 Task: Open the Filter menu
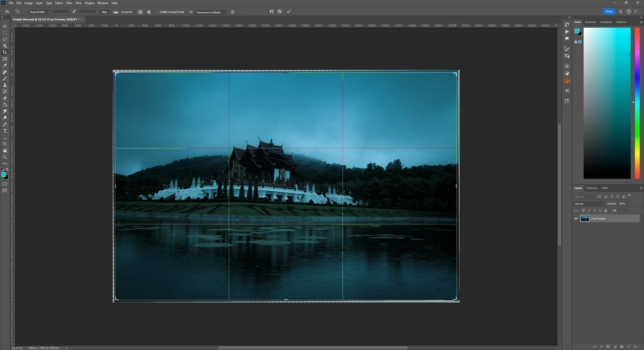coord(69,3)
